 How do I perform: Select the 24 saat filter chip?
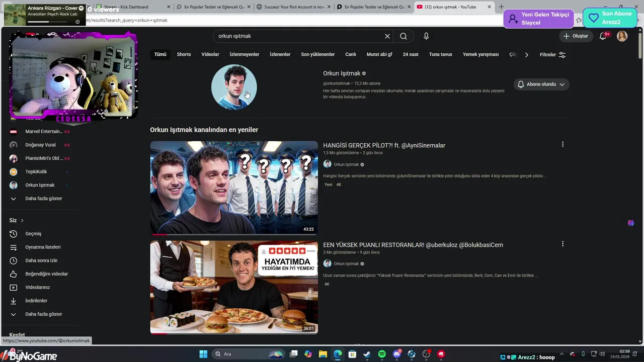(x=411, y=54)
